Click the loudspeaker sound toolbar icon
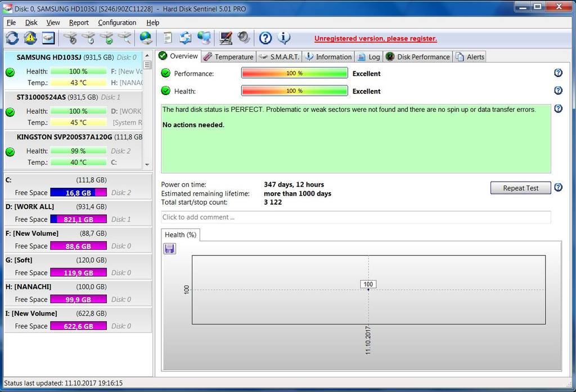Screen dimensions: 576x392 244,38
